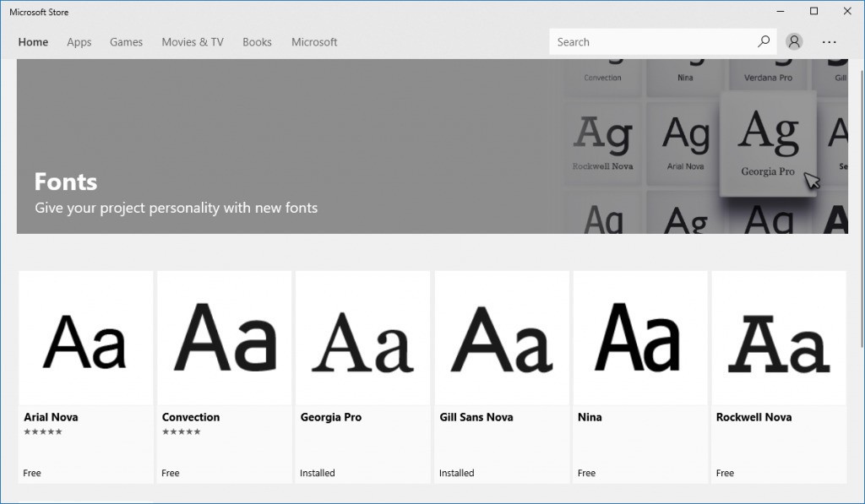Click the Arial Nova Ag tile in banner

point(685,141)
